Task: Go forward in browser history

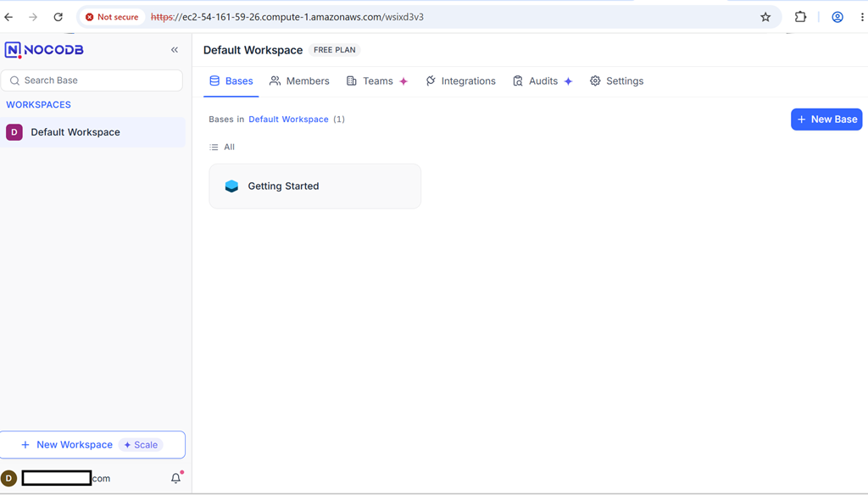Action: click(x=33, y=17)
